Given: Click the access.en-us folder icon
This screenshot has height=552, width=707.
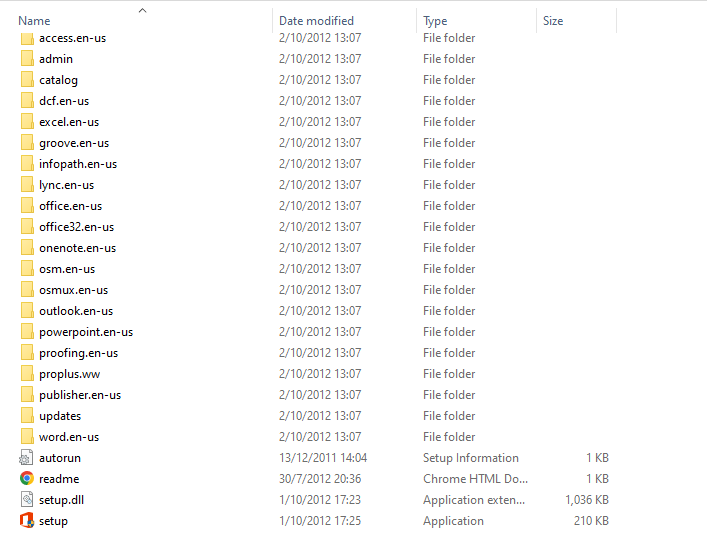Looking at the screenshot, I should [x=27, y=38].
